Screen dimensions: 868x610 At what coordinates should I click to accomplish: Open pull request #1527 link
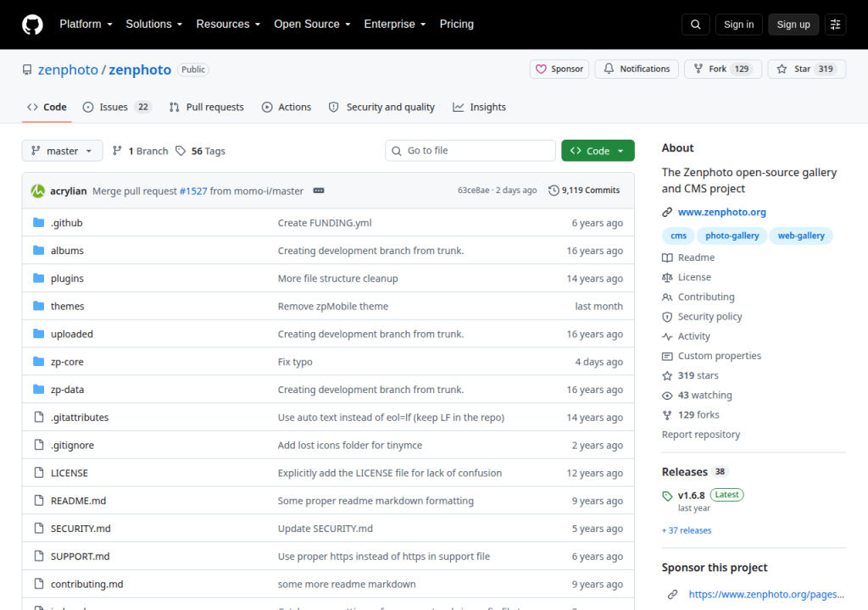pyautogui.click(x=193, y=191)
